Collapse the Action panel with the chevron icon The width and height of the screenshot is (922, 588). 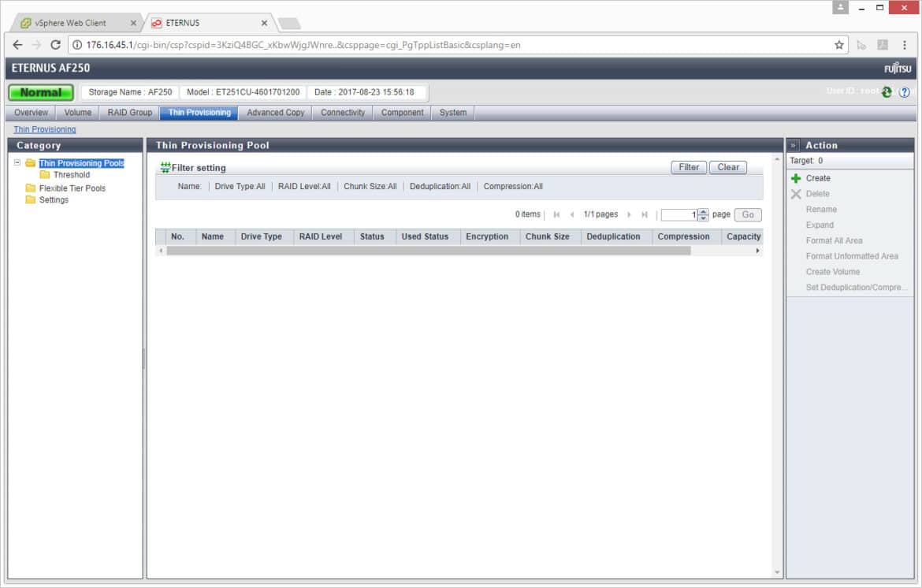794,145
